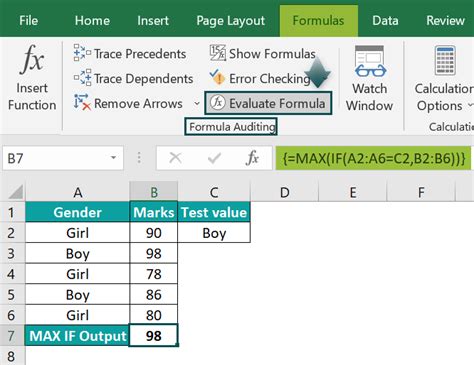This screenshot has height=365, width=474.
Task: Click the fx icon in formula bar
Action: point(252,158)
